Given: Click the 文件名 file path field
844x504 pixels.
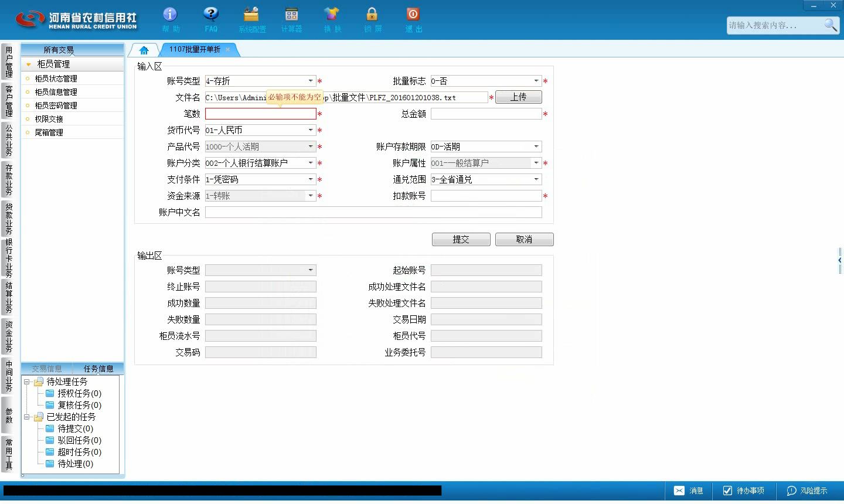Looking at the screenshot, I should pos(346,97).
